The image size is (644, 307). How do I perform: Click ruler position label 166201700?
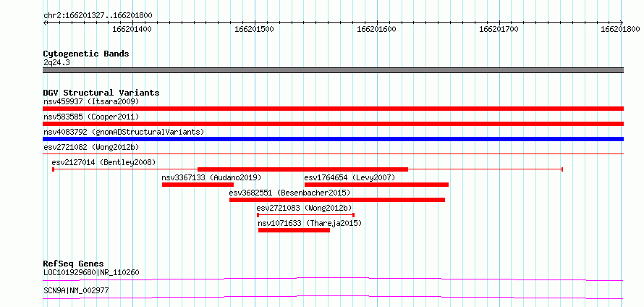click(499, 29)
